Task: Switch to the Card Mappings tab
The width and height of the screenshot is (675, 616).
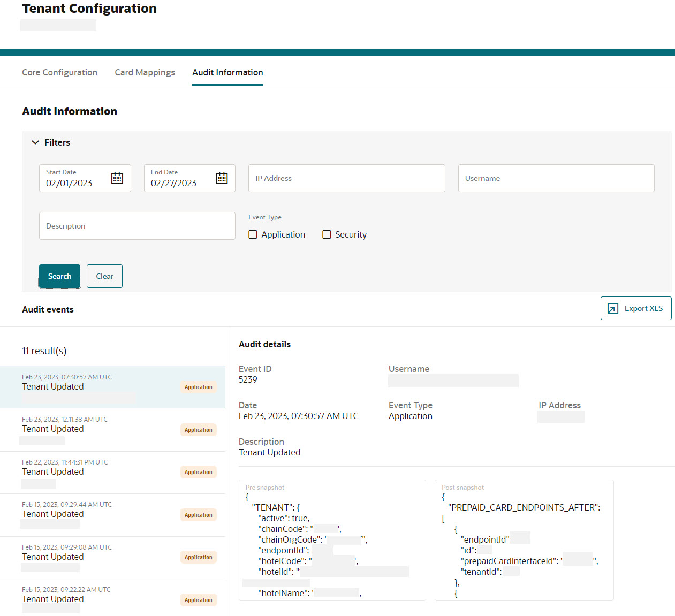Action: [145, 72]
